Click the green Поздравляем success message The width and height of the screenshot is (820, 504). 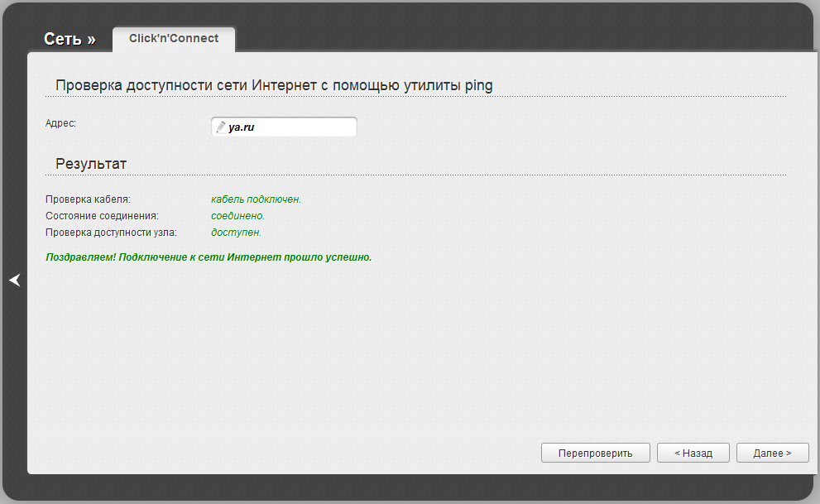(x=209, y=257)
